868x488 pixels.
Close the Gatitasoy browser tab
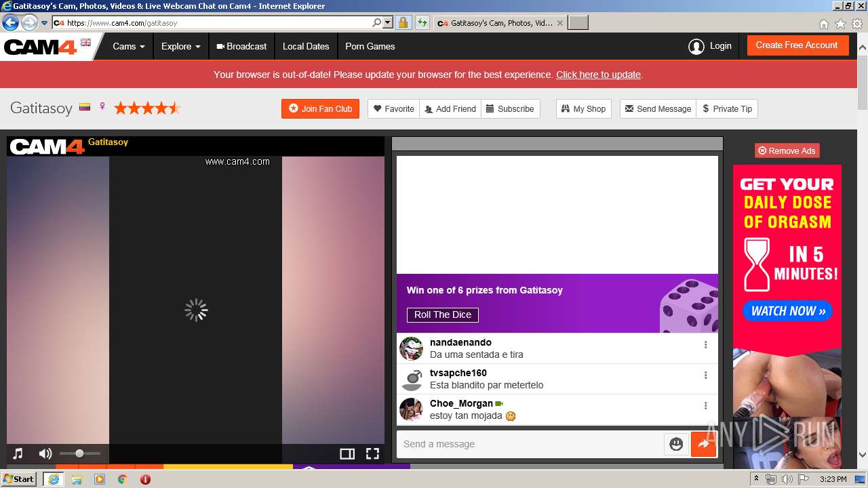coord(559,23)
